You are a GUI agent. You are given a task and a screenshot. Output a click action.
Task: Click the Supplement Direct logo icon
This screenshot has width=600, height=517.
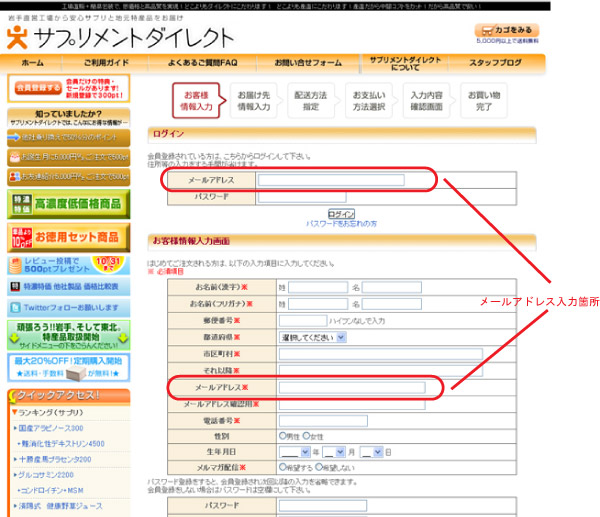pyautogui.click(x=17, y=38)
